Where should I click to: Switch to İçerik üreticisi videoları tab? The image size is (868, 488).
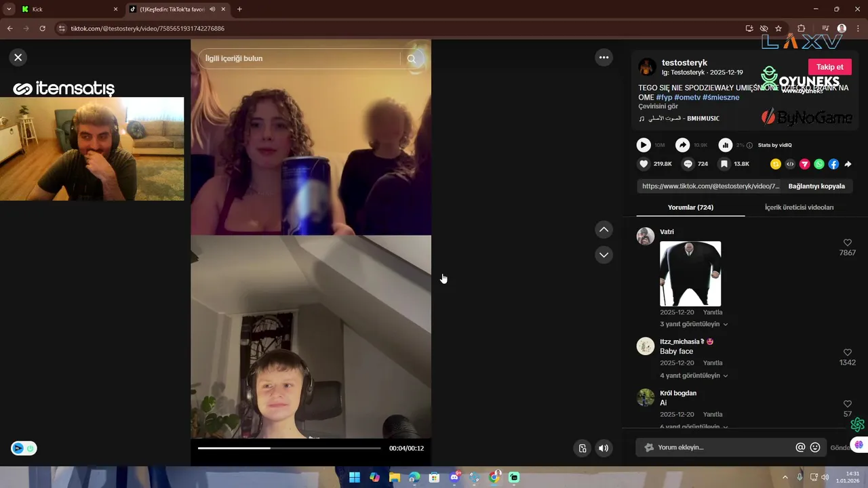[x=799, y=207]
